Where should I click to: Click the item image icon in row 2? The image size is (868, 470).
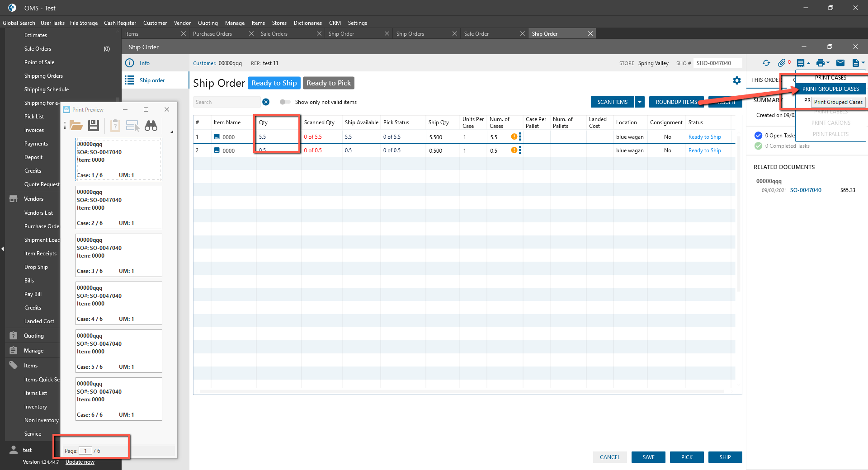pyautogui.click(x=217, y=150)
